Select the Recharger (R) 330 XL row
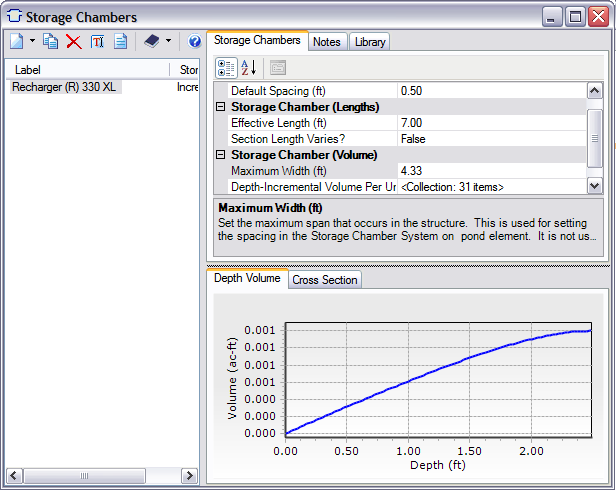The width and height of the screenshot is (616, 490). (64, 87)
